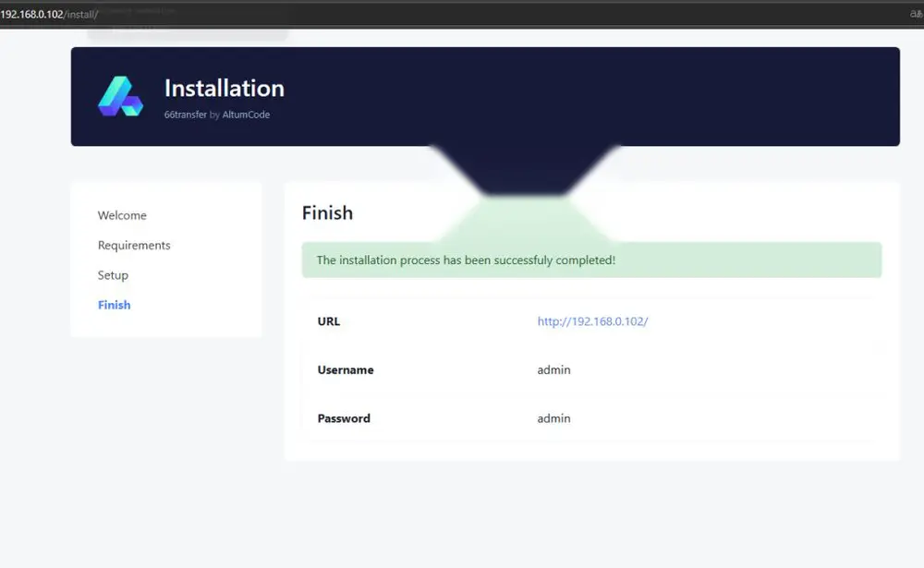Click the admin value next to Username
Screen dimensions: 924x568
(553, 370)
